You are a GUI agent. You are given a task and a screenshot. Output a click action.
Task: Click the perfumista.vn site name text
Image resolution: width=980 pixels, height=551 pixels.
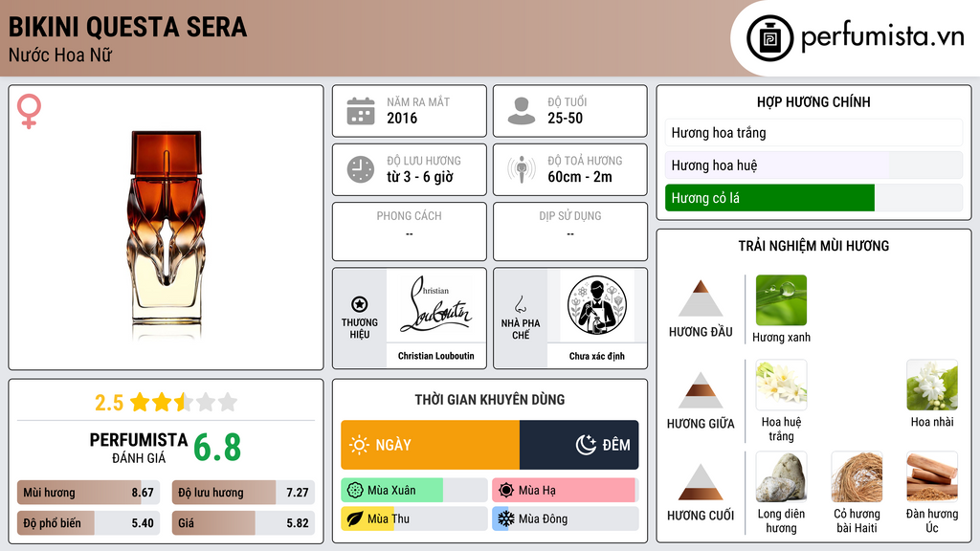click(882, 37)
